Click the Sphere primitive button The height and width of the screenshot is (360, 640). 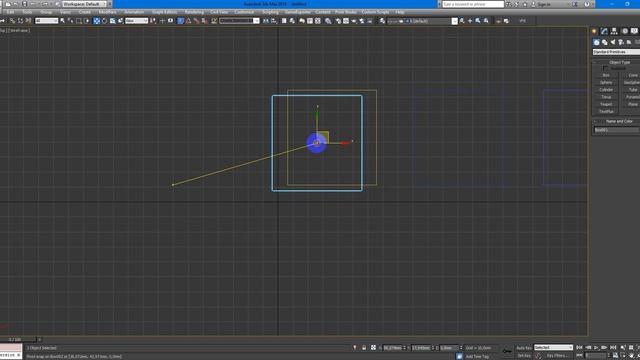coord(606,82)
